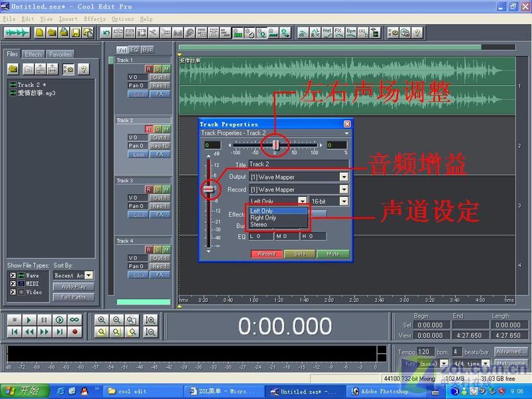This screenshot has height=399, width=532.
Task: Click the Play Looped infinity button
Action: pyautogui.click(x=74, y=320)
